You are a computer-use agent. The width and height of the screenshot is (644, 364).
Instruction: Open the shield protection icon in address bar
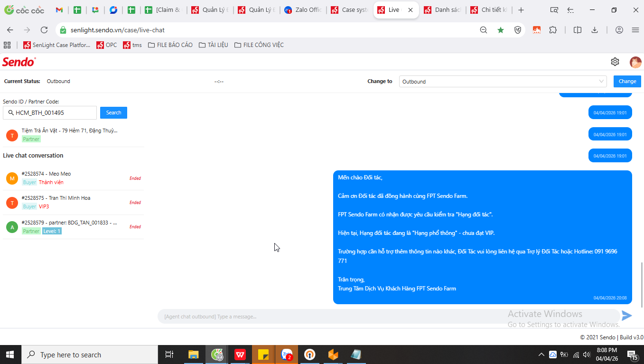(x=518, y=30)
